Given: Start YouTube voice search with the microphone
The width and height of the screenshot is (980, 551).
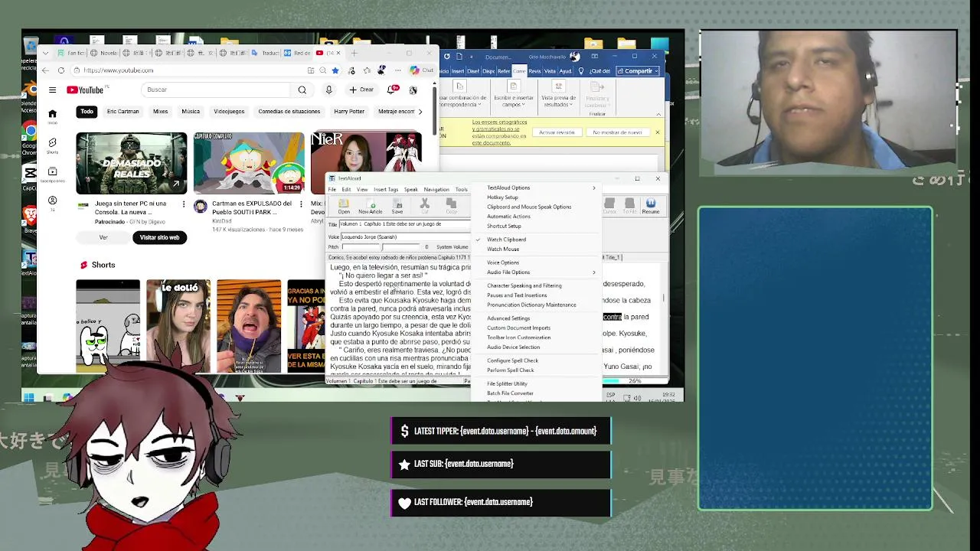Looking at the screenshot, I should (x=328, y=90).
